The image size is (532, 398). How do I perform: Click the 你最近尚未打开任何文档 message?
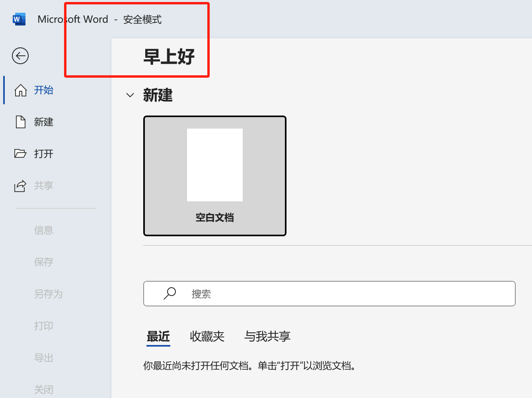(x=249, y=366)
